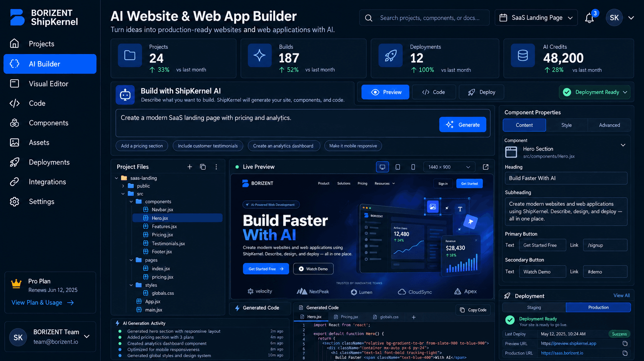Select the Advanced properties tab
The height and width of the screenshot is (361, 644).
click(609, 125)
